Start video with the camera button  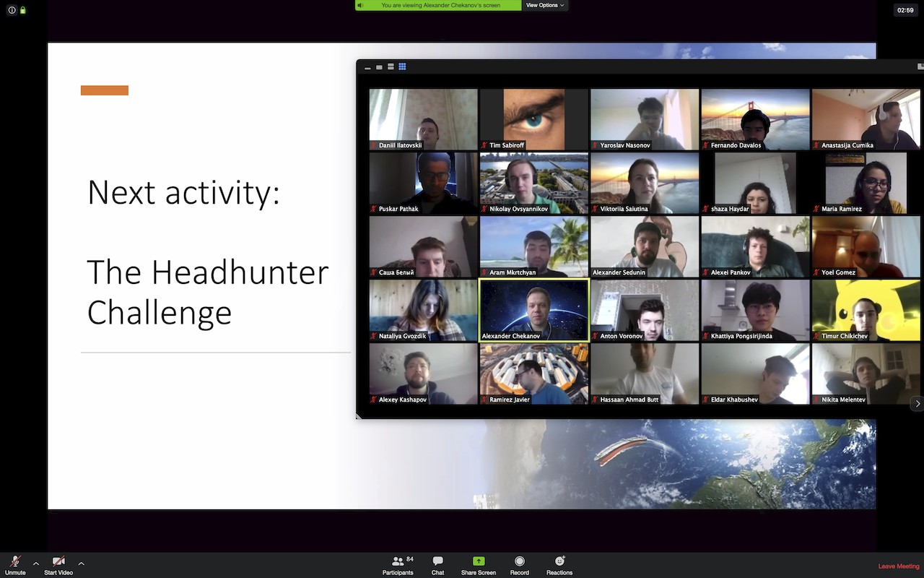(x=58, y=565)
